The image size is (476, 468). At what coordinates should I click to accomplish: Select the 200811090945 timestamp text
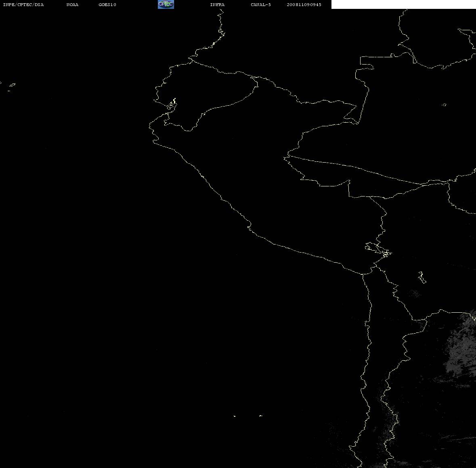coord(304,4)
